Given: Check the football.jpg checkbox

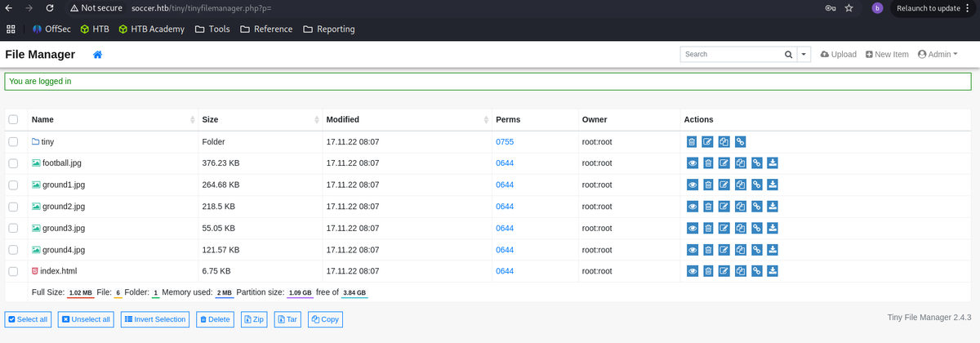Looking at the screenshot, I should pyautogui.click(x=13, y=163).
